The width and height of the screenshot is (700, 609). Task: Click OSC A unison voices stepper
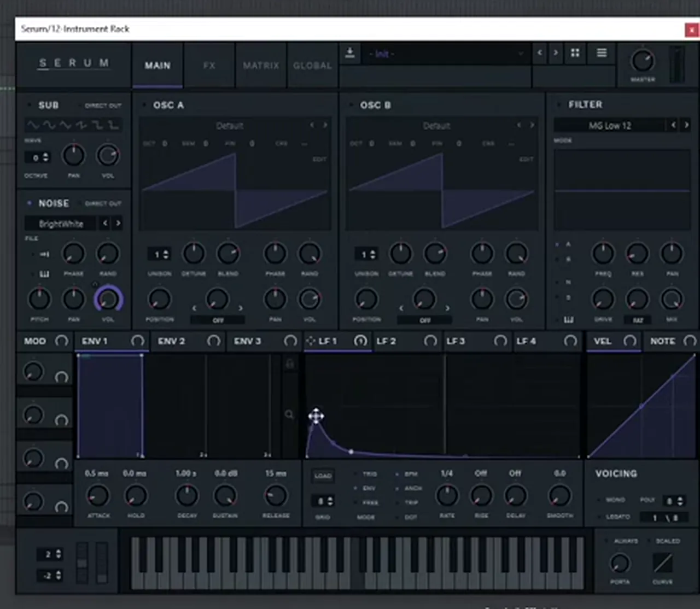click(x=159, y=254)
